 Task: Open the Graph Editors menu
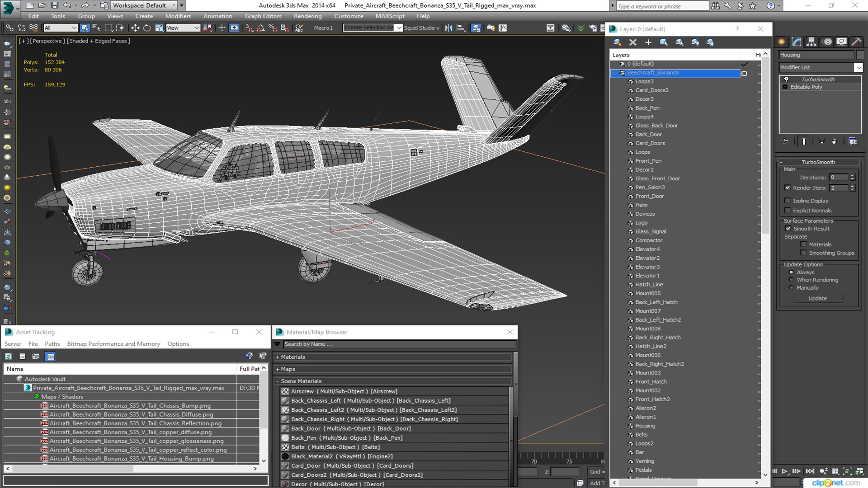coord(263,16)
